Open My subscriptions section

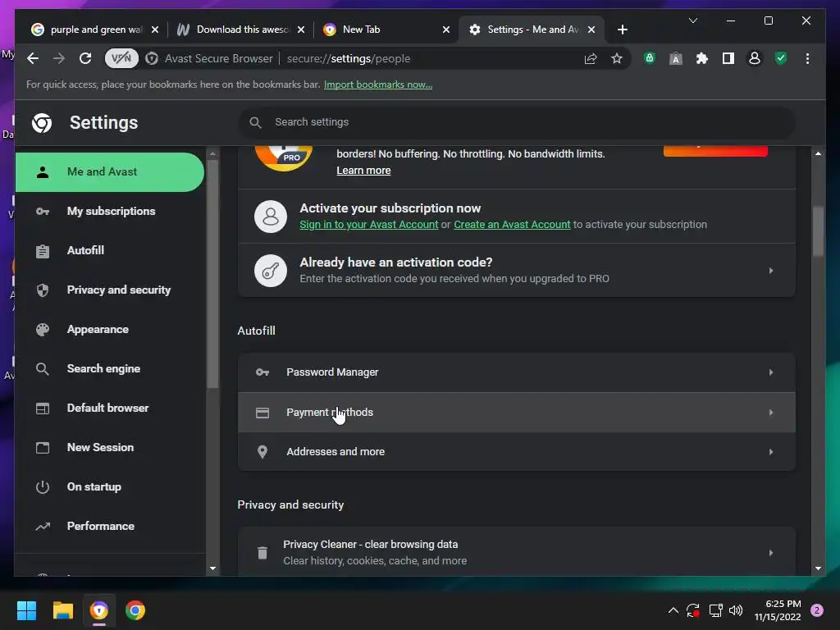pos(109,211)
